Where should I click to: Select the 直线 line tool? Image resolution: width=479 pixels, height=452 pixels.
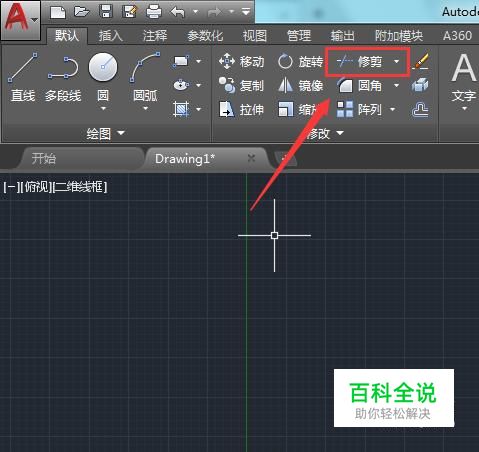click(23, 77)
